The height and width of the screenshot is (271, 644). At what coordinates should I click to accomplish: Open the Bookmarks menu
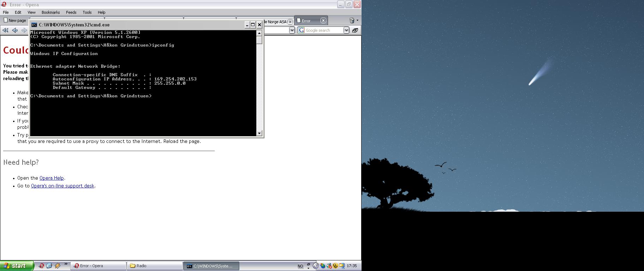(x=50, y=12)
